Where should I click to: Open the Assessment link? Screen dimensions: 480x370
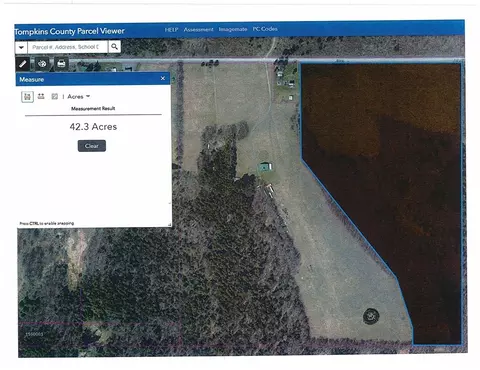198,29
